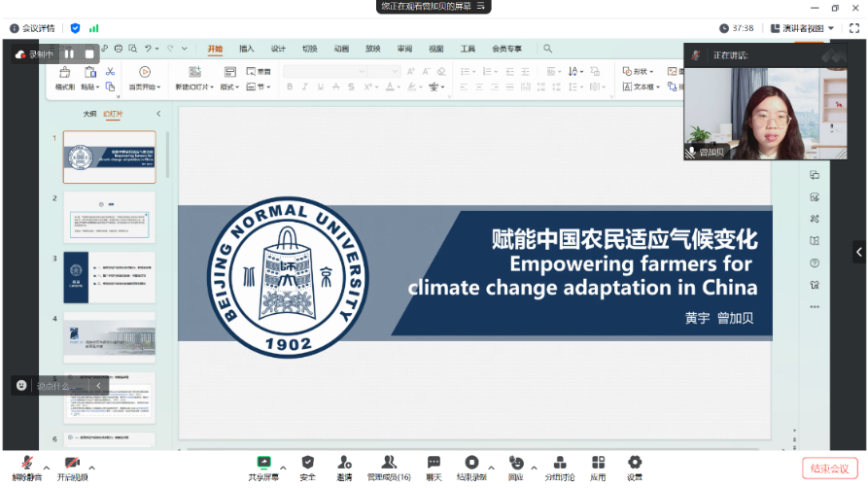Click the Undo arrow
Screen dimensions: 868x488
coord(148,49)
